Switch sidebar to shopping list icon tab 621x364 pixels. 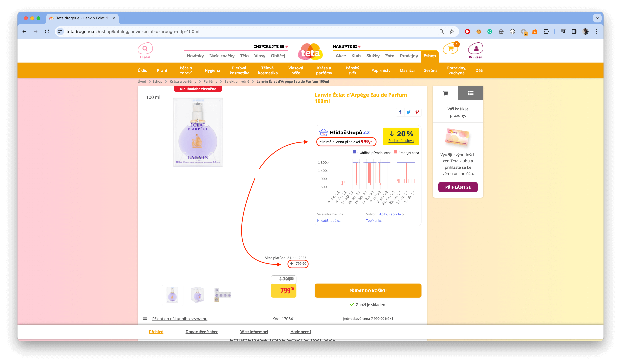coord(470,93)
